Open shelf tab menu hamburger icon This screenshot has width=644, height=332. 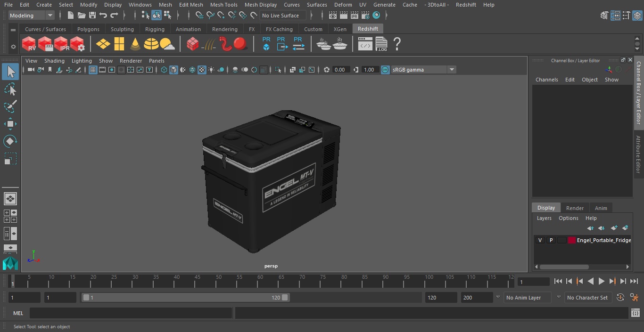click(x=13, y=30)
